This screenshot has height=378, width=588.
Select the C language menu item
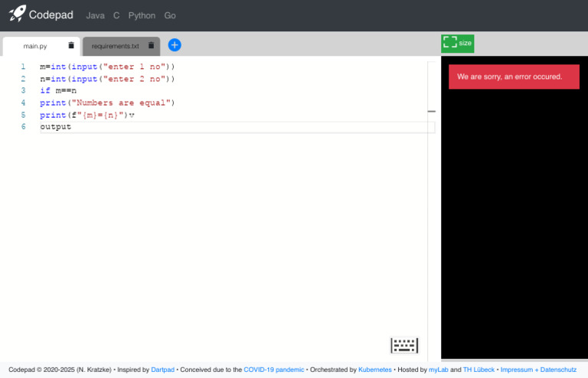pos(116,16)
